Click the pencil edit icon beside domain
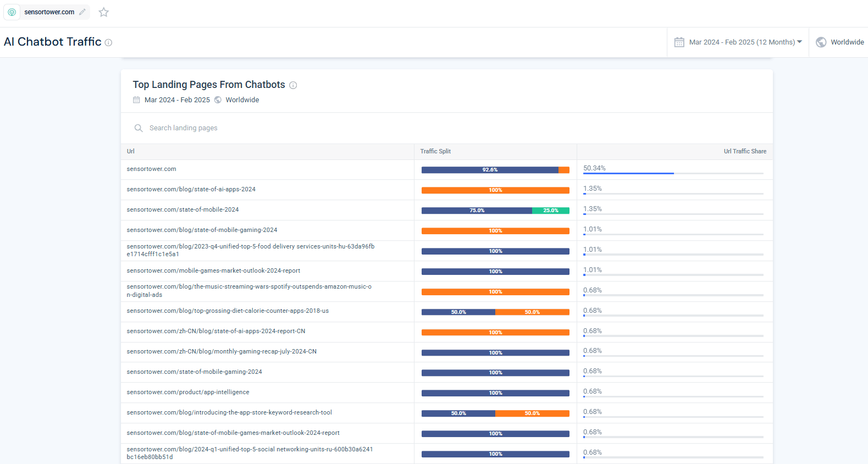Image resolution: width=868 pixels, height=464 pixels. pyautogui.click(x=82, y=12)
